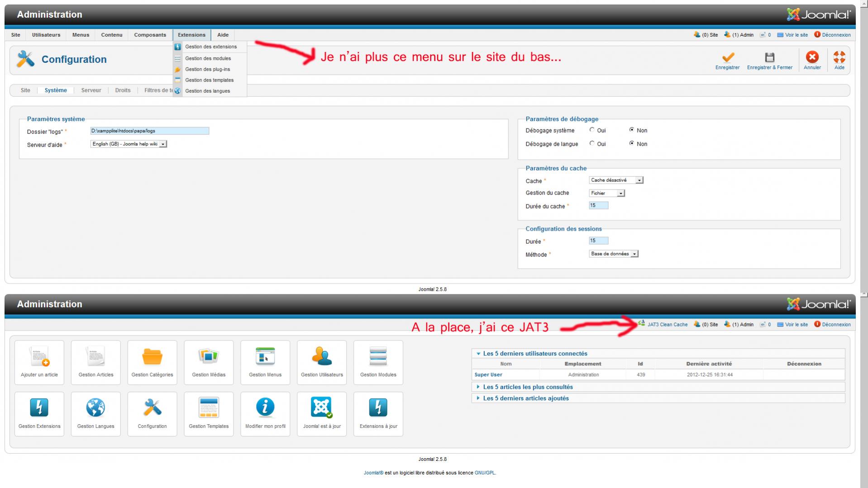
Task: Select Oui for Débogage système
Action: (x=592, y=130)
